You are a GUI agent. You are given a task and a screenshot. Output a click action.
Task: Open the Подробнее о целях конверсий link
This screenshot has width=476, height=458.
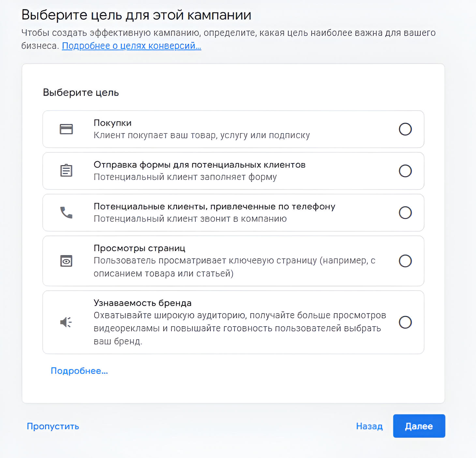131,46
